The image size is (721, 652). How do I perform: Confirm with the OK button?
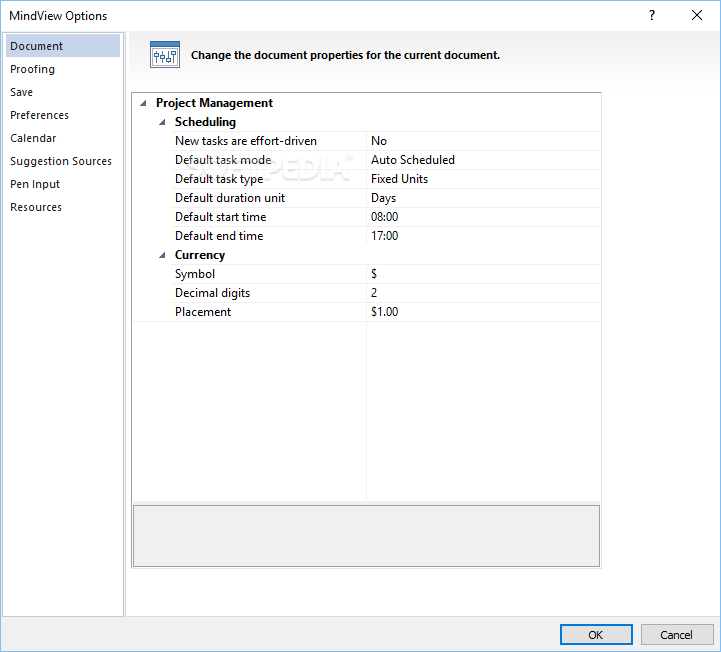click(596, 635)
